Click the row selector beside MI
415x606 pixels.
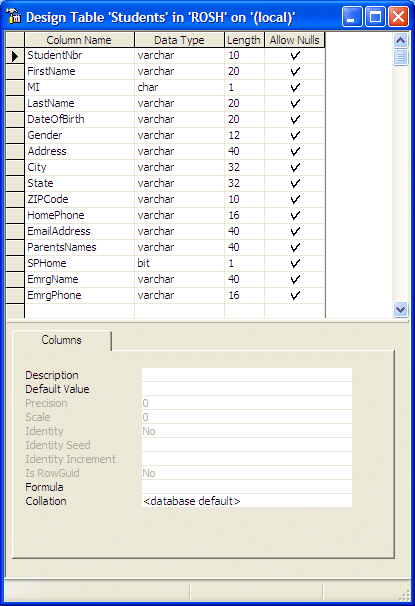click(15, 87)
